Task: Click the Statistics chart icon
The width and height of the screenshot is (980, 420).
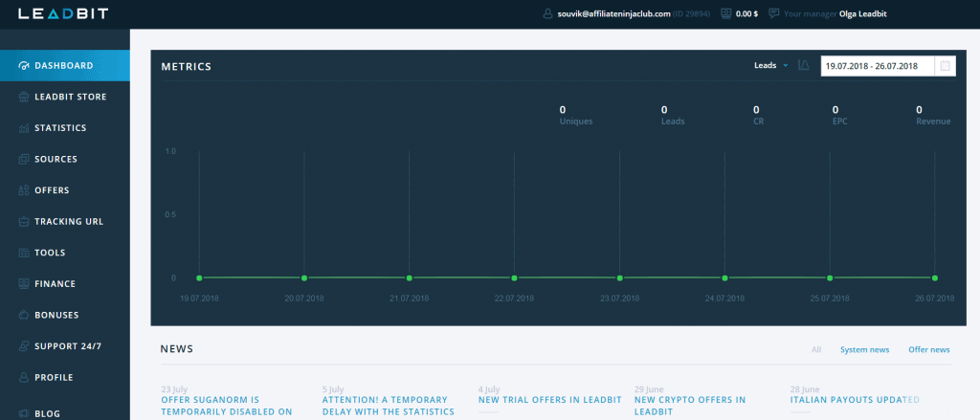Action: click(24, 128)
